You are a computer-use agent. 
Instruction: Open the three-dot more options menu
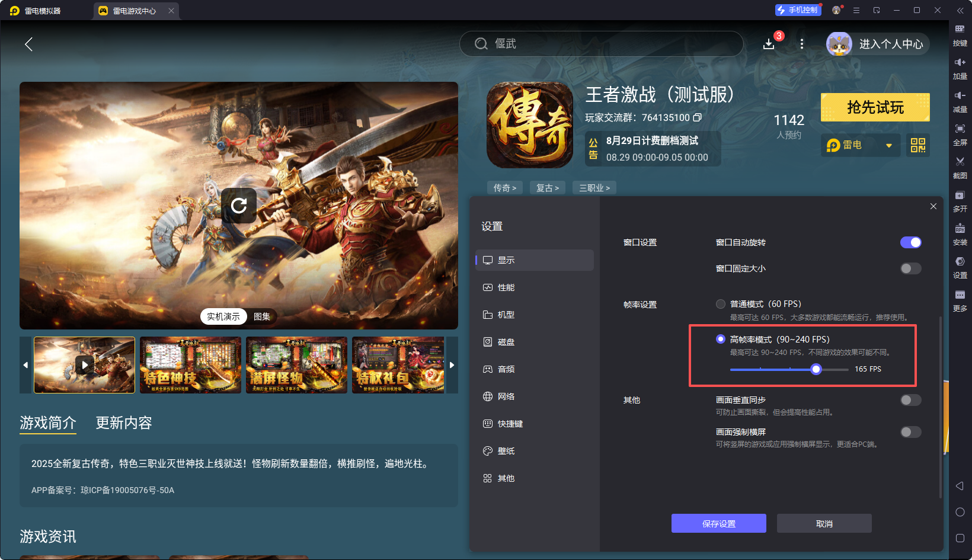tap(802, 44)
